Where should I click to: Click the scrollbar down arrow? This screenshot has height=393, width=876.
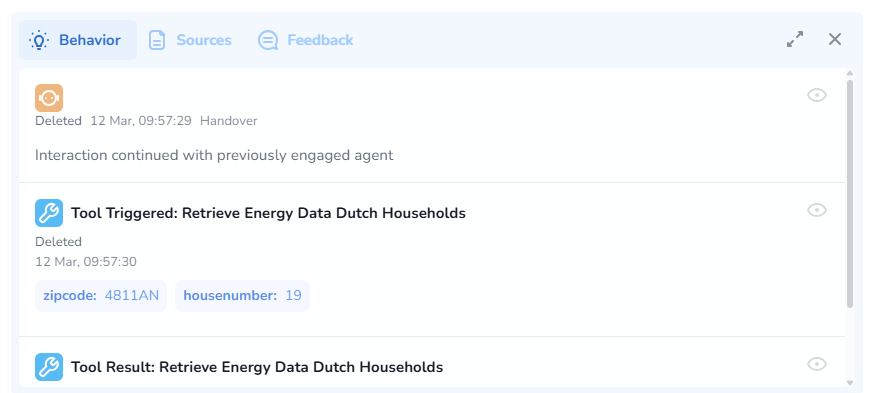850,383
